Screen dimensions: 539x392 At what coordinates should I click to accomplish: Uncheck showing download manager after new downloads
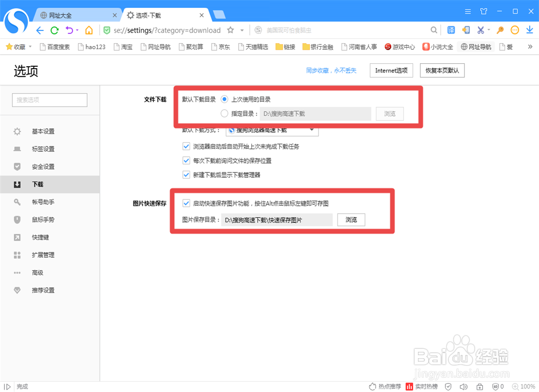click(x=186, y=174)
